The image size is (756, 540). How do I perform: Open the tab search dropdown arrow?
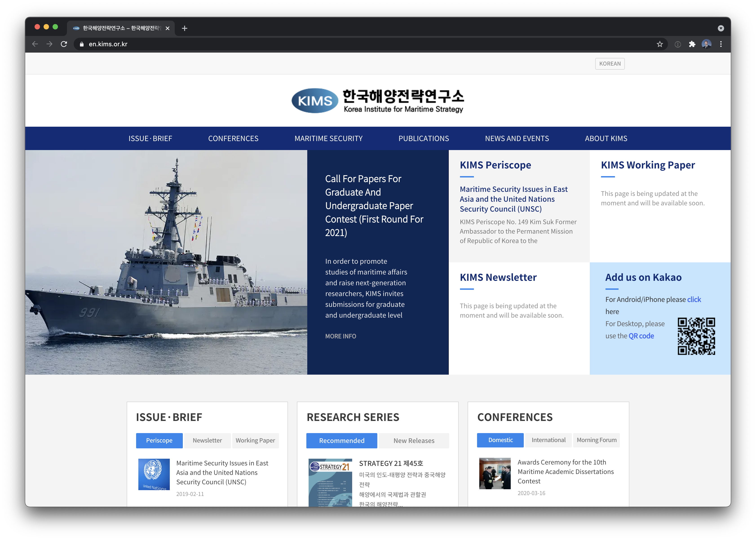click(721, 29)
